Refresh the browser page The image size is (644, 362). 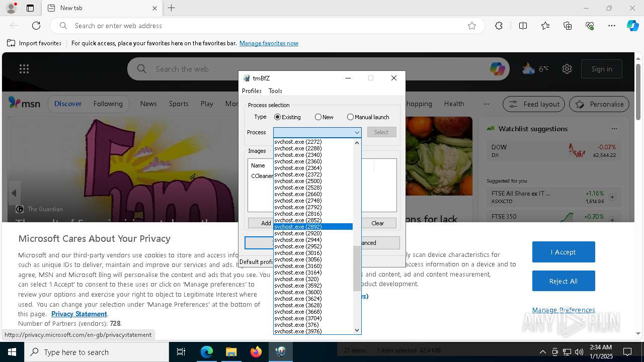click(36, 26)
